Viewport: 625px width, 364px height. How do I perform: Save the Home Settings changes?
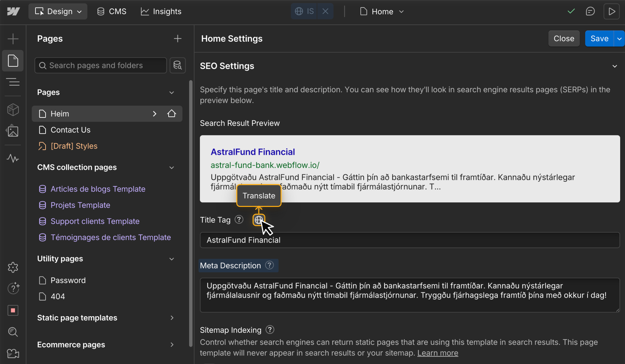(599, 38)
